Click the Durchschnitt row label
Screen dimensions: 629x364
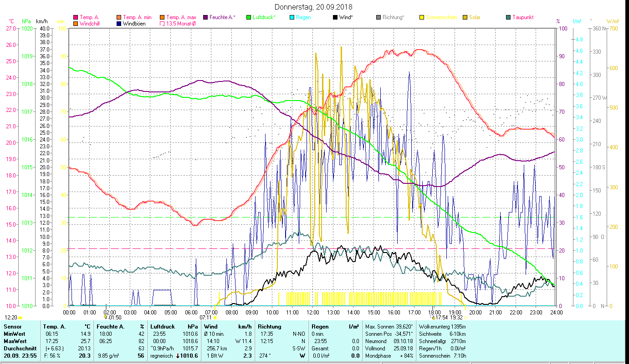coord(18,348)
